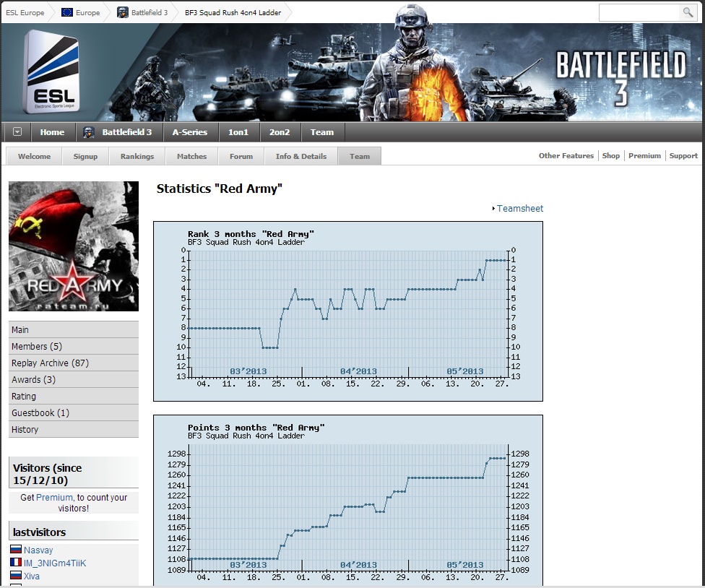Open Battlefield 3 in main navbar

pos(127,132)
